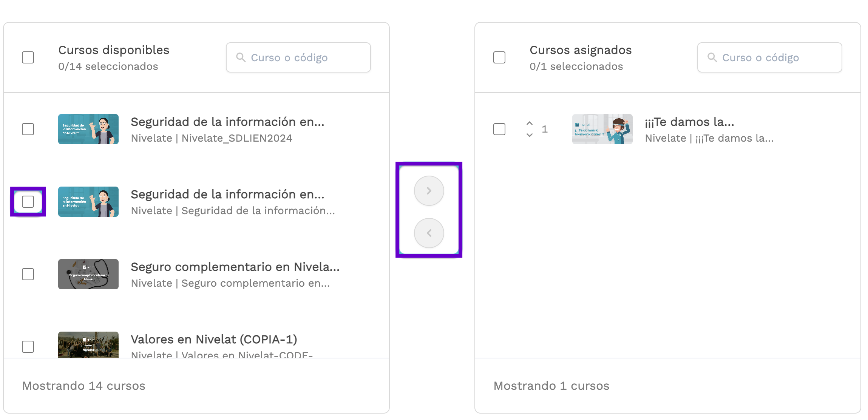Click the move-right arrow to assign courses
This screenshot has height=420, width=868.
pos(429,191)
